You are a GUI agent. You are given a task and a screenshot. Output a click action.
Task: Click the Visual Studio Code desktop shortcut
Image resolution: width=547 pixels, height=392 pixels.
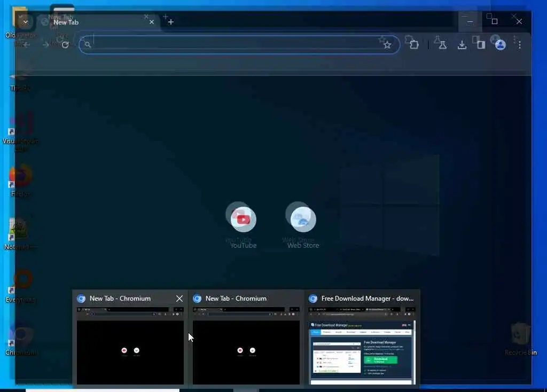(x=20, y=132)
